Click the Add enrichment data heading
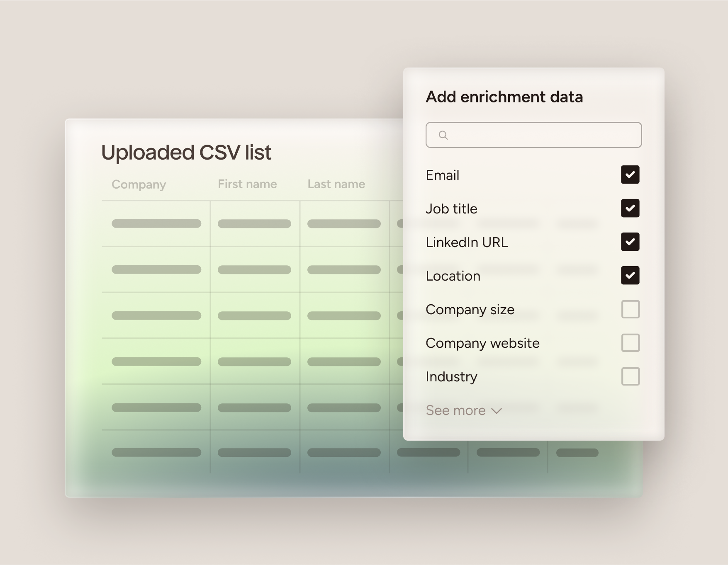 click(x=504, y=97)
